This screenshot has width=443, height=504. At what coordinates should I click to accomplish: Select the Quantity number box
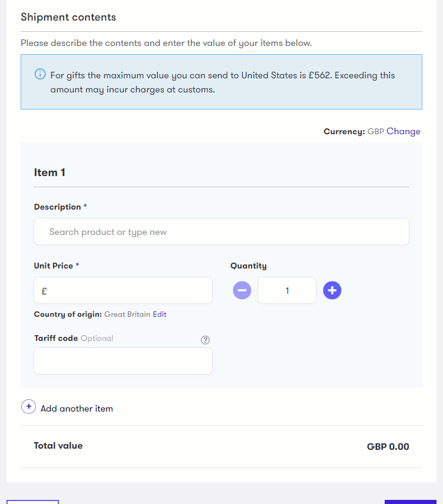(x=287, y=290)
